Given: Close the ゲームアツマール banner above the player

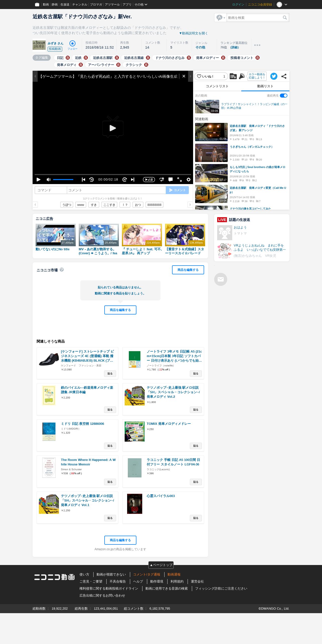Looking at the screenshot, I should (x=184, y=76).
